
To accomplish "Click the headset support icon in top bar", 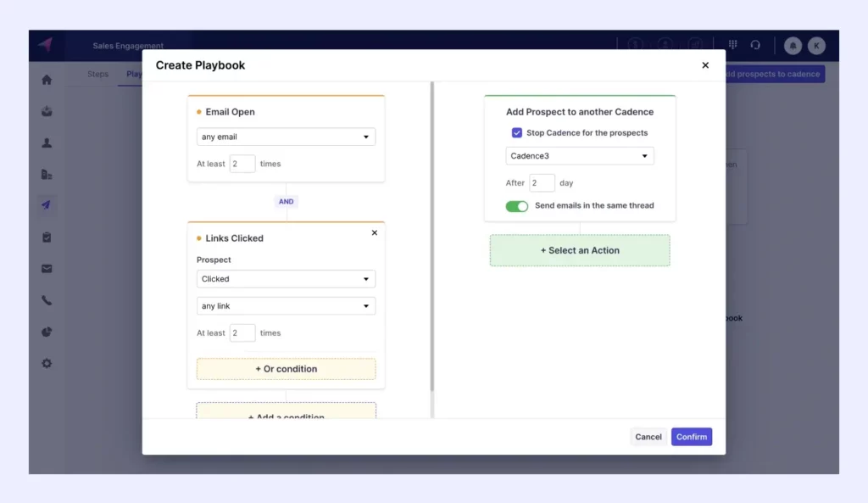I will [755, 45].
